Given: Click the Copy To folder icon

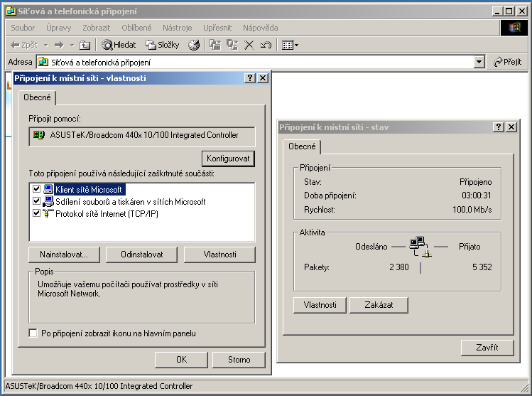Looking at the screenshot, I should click(232, 45).
